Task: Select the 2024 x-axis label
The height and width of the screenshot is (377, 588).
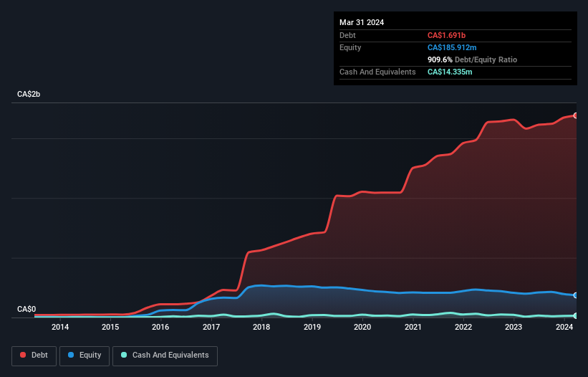Action: click(x=564, y=327)
